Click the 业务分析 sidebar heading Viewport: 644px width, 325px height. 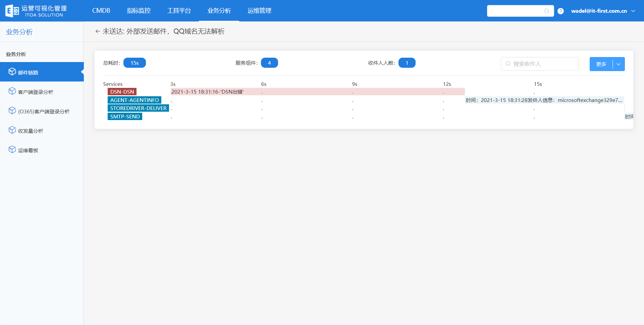tap(16, 54)
